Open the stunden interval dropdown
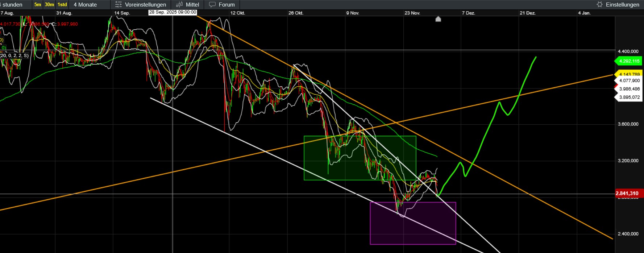 tap(13, 5)
